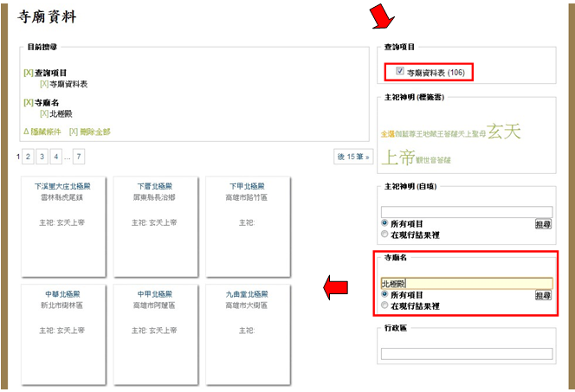The image size is (575, 392).
Task: Select 所有項目 radio under 主祀神明 (自填)
Action: [385, 223]
